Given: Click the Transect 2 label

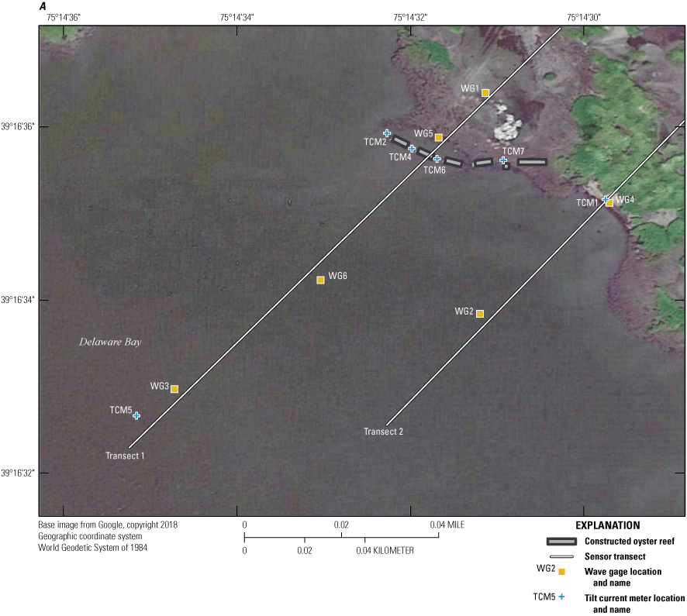Looking at the screenshot, I should pyautogui.click(x=383, y=431).
